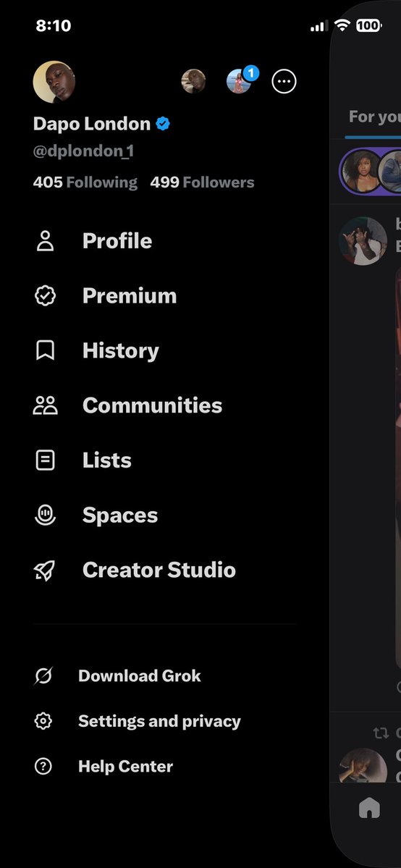This screenshot has width=401, height=868.
Task: Open Dapo London's main profile avatar
Action: pyautogui.click(x=54, y=82)
